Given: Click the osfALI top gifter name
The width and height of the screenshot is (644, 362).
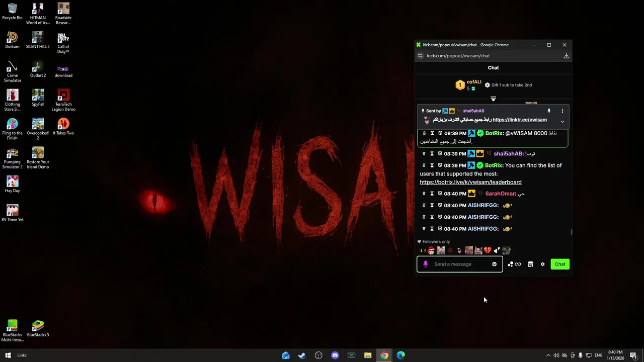Looking at the screenshot, I should point(474,82).
